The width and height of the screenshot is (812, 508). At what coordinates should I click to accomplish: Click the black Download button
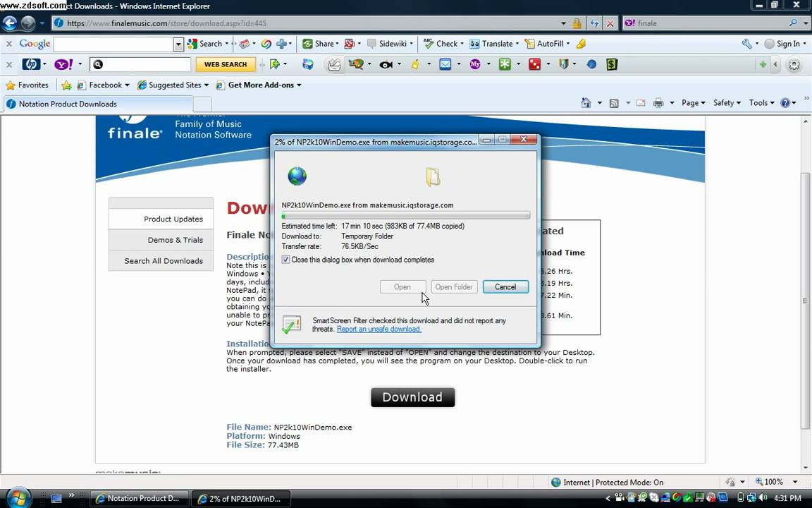tap(413, 397)
